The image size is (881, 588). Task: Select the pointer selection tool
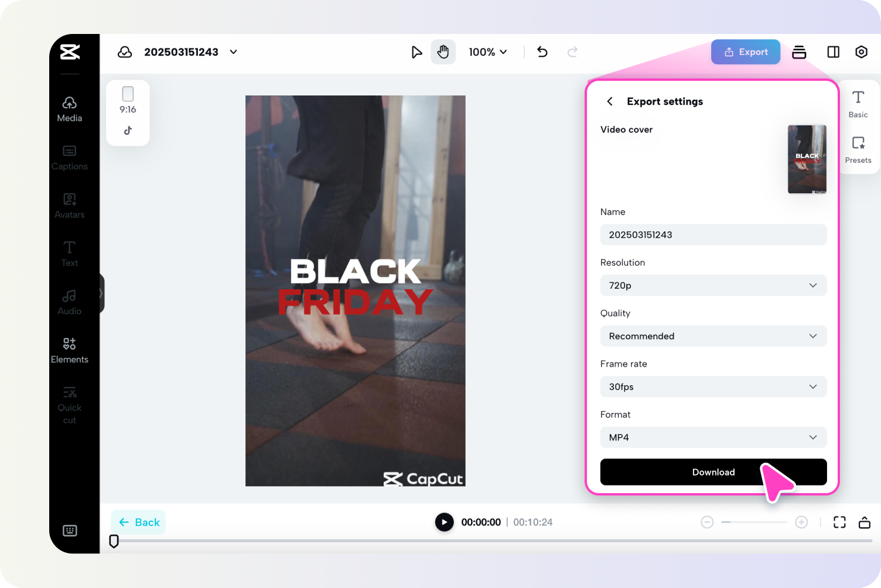[x=416, y=52]
